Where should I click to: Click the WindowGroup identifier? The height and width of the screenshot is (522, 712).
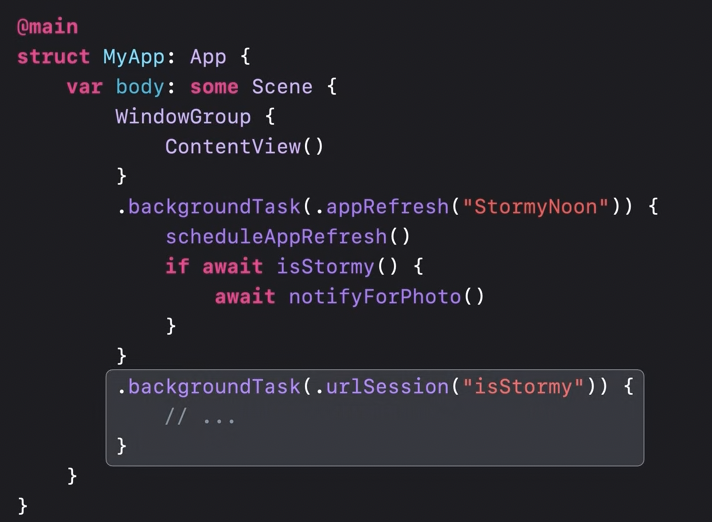tap(183, 117)
